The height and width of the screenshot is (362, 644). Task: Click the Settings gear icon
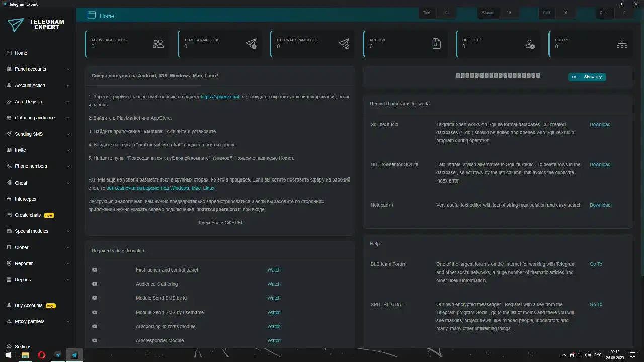tap(9, 347)
